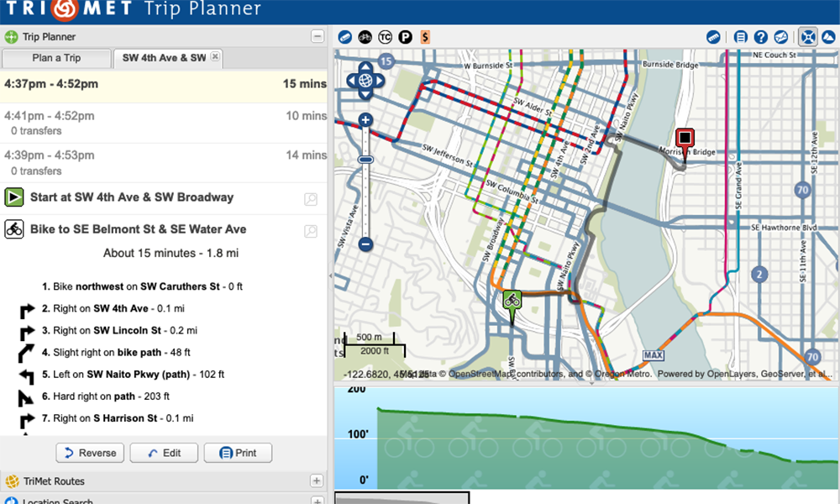Click the route 15 shield on the map
Viewport: 840px width, 504px height.
(x=386, y=61)
